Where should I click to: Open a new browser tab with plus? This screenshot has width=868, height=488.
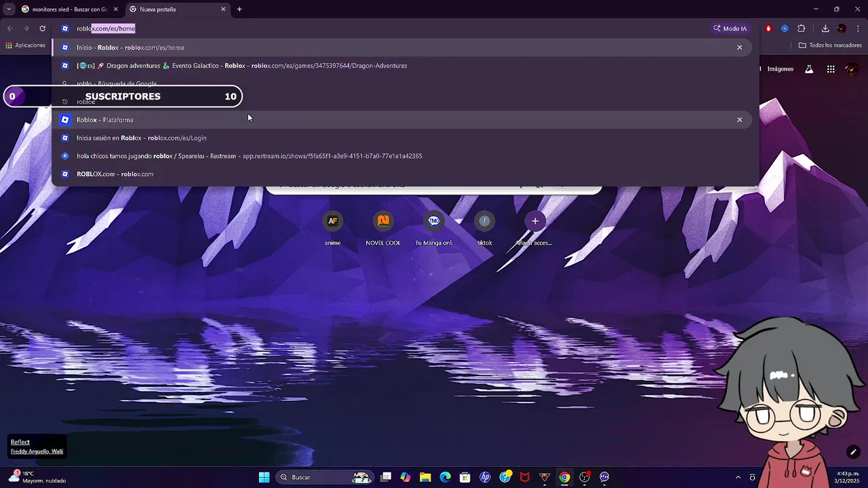pos(239,9)
